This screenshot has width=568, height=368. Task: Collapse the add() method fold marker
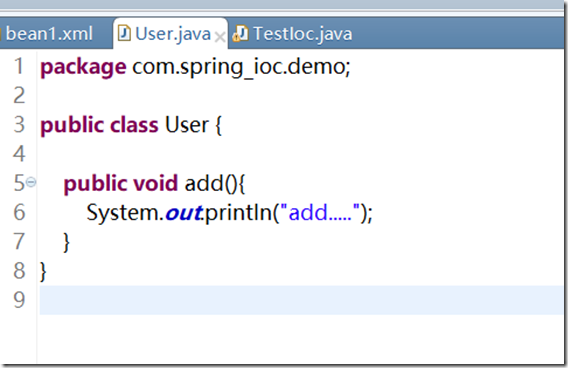(x=31, y=182)
